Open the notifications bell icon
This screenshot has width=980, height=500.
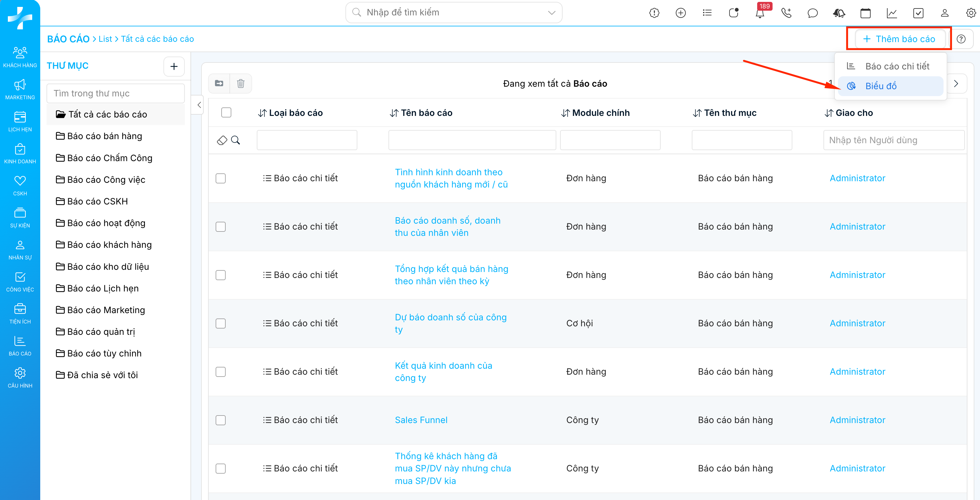click(760, 13)
